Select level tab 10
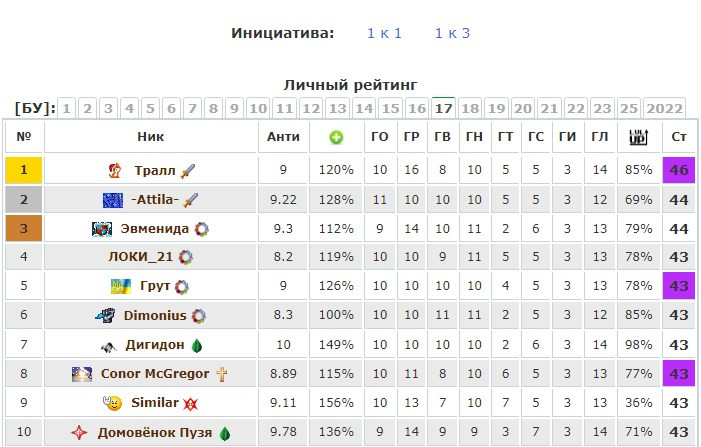This screenshot has width=701, height=447. (258, 109)
